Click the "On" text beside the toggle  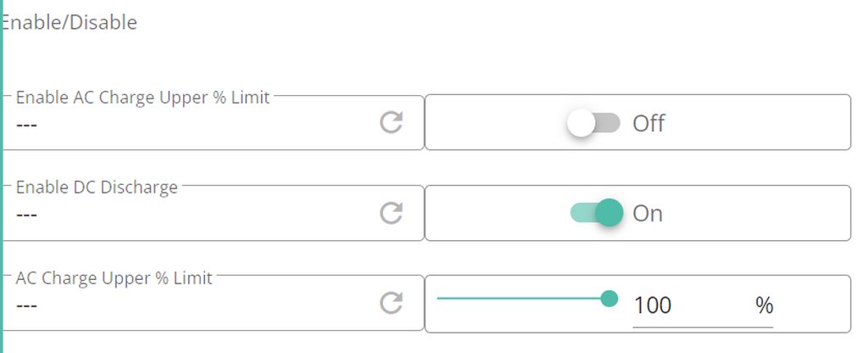(x=648, y=213)
